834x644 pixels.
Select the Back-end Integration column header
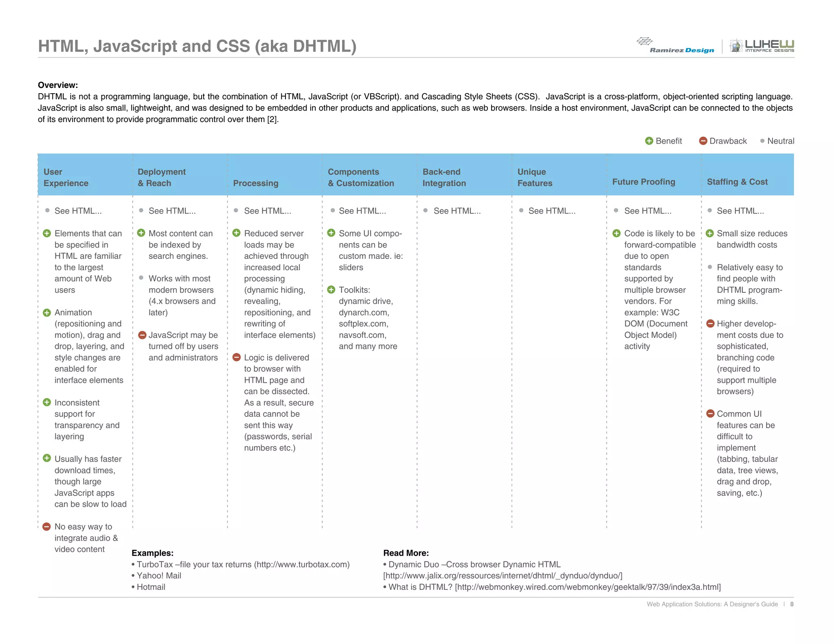click(x=444, y=177)
